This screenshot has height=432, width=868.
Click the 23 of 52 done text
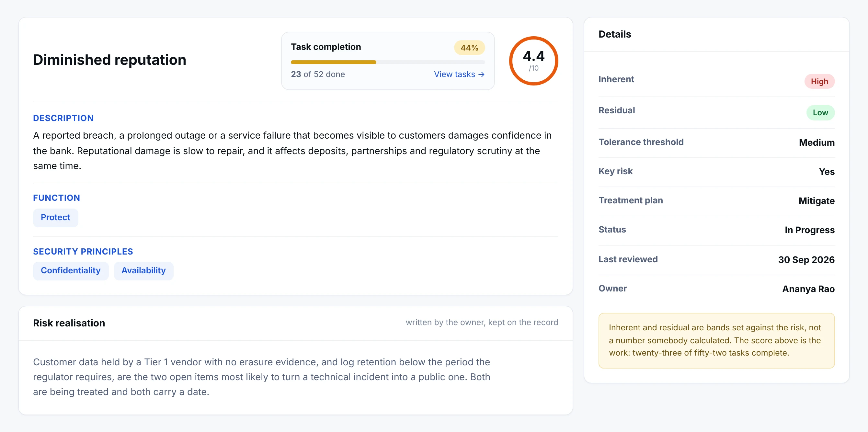[x=318, y=74]
